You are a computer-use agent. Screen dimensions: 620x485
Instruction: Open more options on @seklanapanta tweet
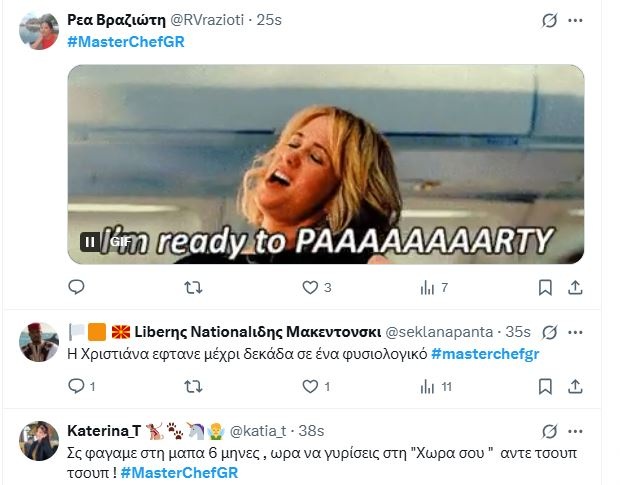click(575, 332)
